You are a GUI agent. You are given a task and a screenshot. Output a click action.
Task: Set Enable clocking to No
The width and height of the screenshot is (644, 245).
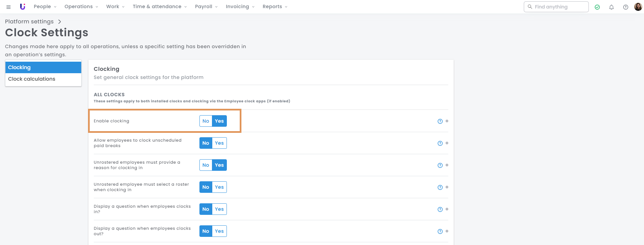(206, 121)
